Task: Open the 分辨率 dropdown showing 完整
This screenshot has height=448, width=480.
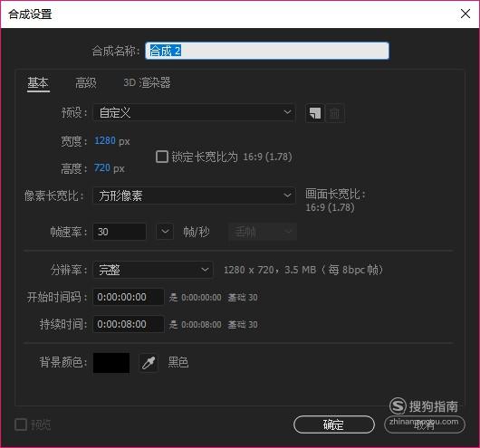Action: point(153,270)
